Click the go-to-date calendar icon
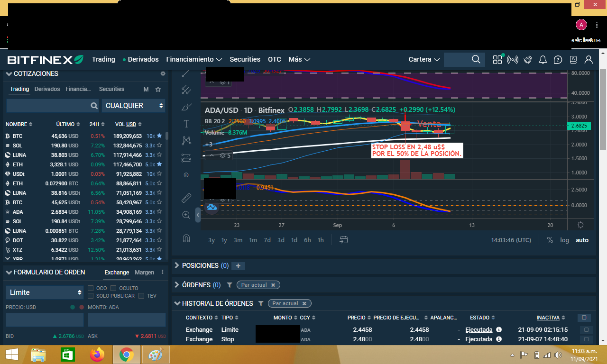 pyautogui.click(x=344, y=240)
